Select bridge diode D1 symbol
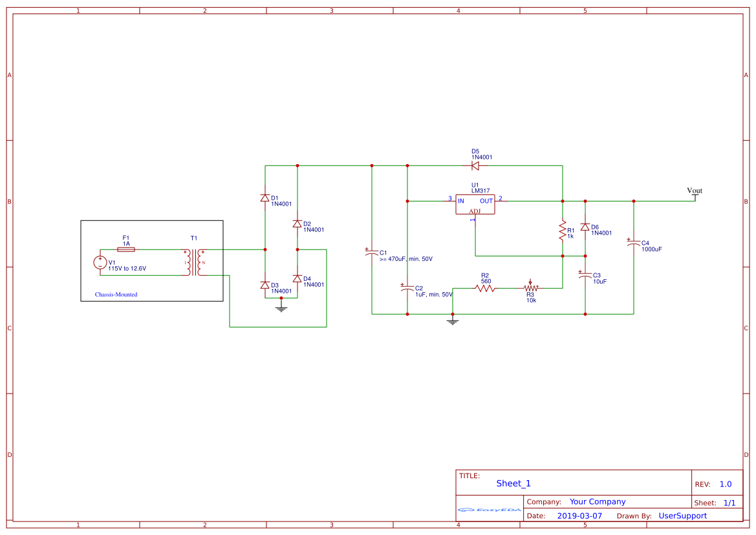Screen dimensions: 756x535 (265, 197)
